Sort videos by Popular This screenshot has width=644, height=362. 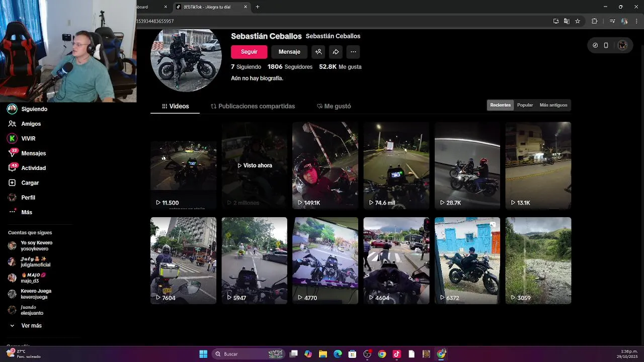[x=525, y=105]
